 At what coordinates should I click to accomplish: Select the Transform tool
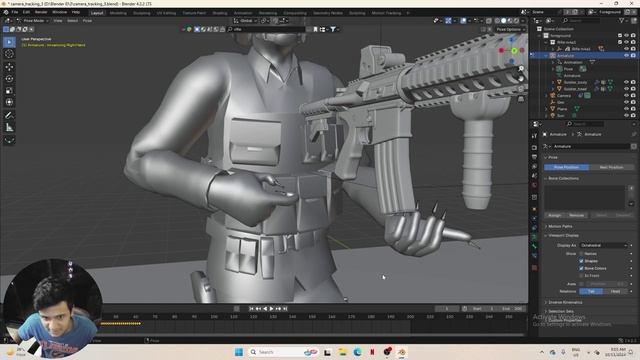tap(9, 102)
